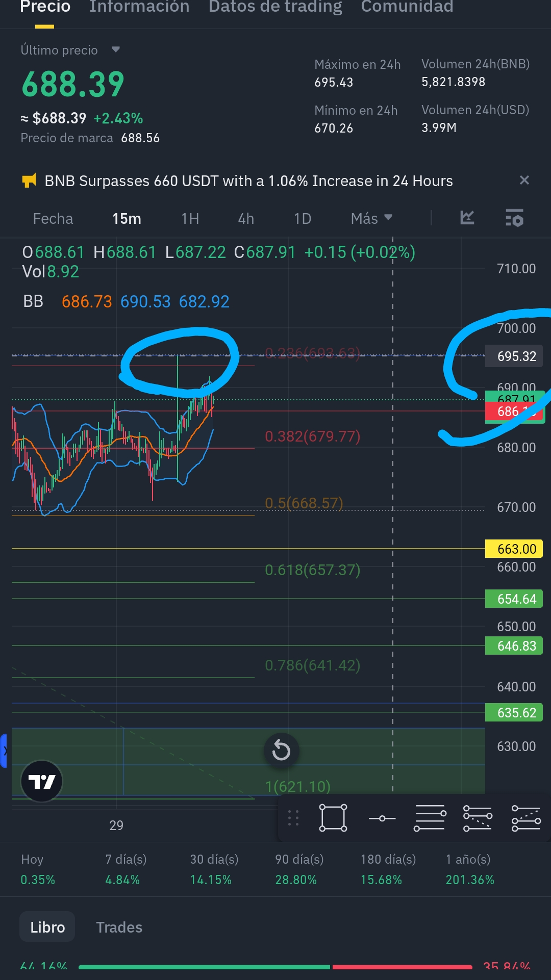Viewport: 551px width, 980px height.
Task: Tap the green 646.83 price label
Action: (514, 646)
